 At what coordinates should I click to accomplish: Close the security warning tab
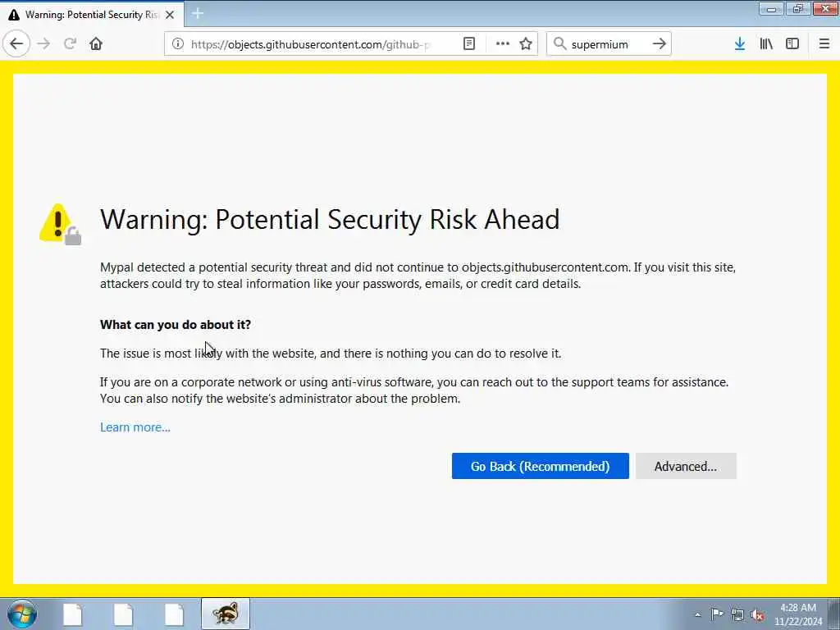point(170,15)
